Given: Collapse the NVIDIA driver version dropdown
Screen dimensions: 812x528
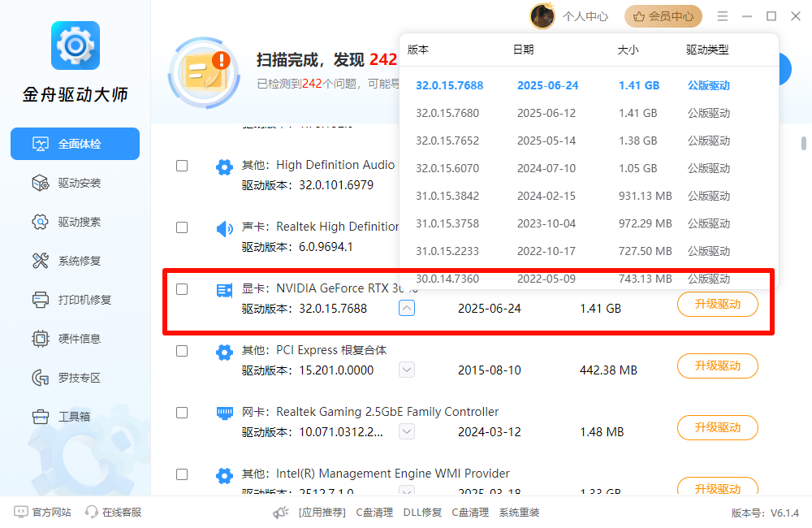Looking at the screenshot, I should pos(407,309).
